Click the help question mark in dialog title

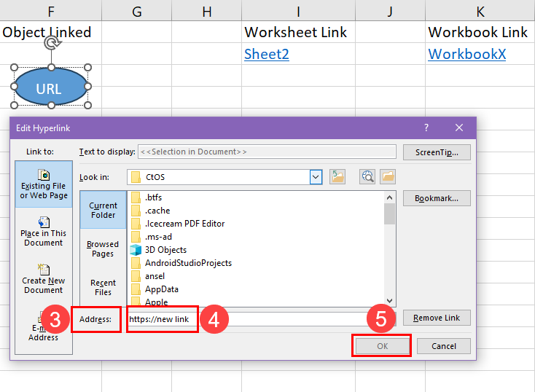[x=426, y=128]
